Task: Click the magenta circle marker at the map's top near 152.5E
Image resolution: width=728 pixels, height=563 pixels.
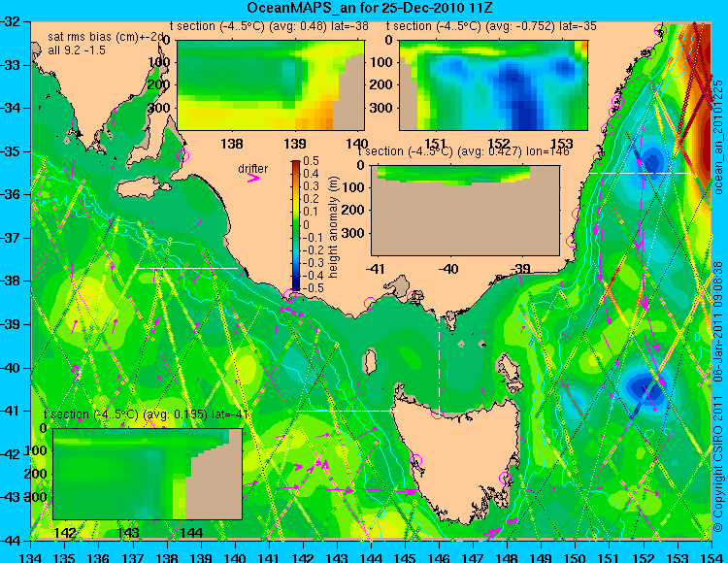Action: [x=660, y=31]
